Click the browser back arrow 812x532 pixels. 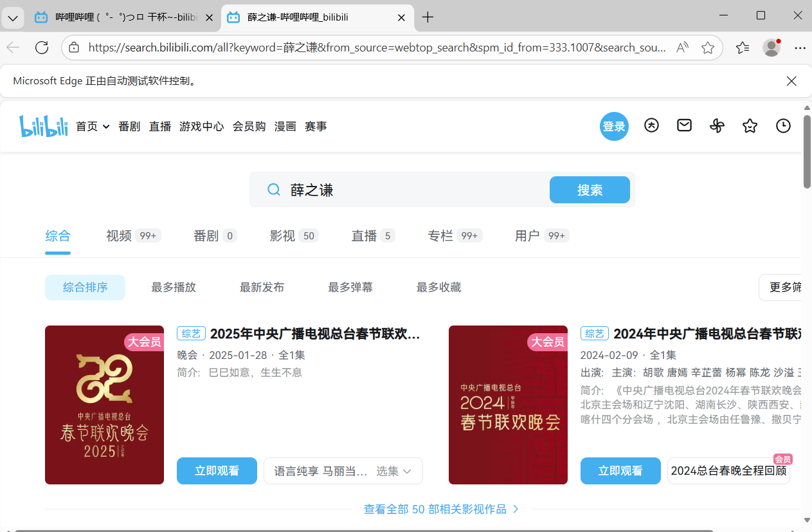[13, 48]
